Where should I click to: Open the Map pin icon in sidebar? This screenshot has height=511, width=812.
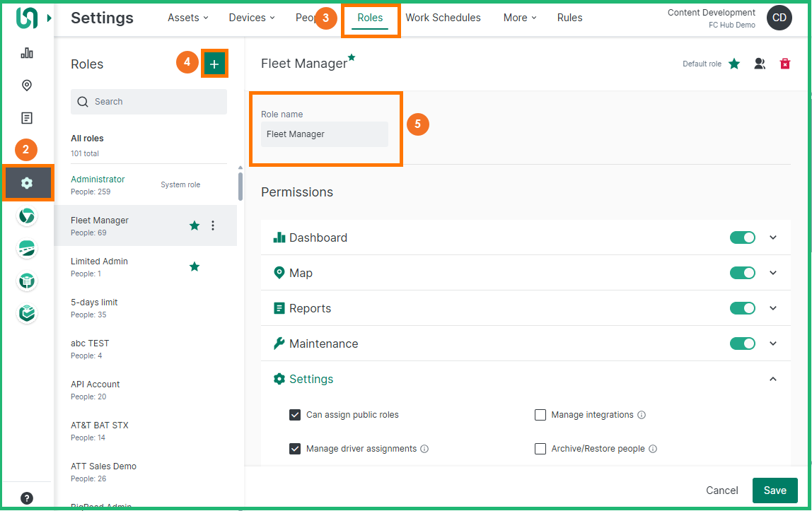[x=27, y=86]
